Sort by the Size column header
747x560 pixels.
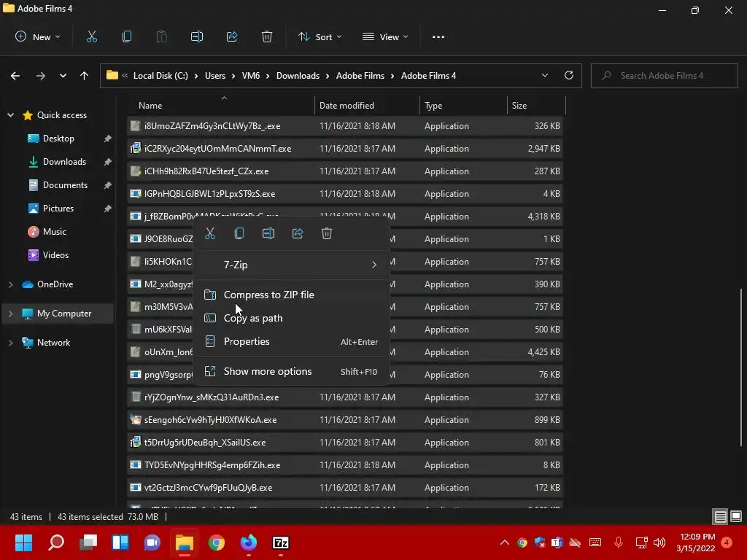[x=536, y=106]
